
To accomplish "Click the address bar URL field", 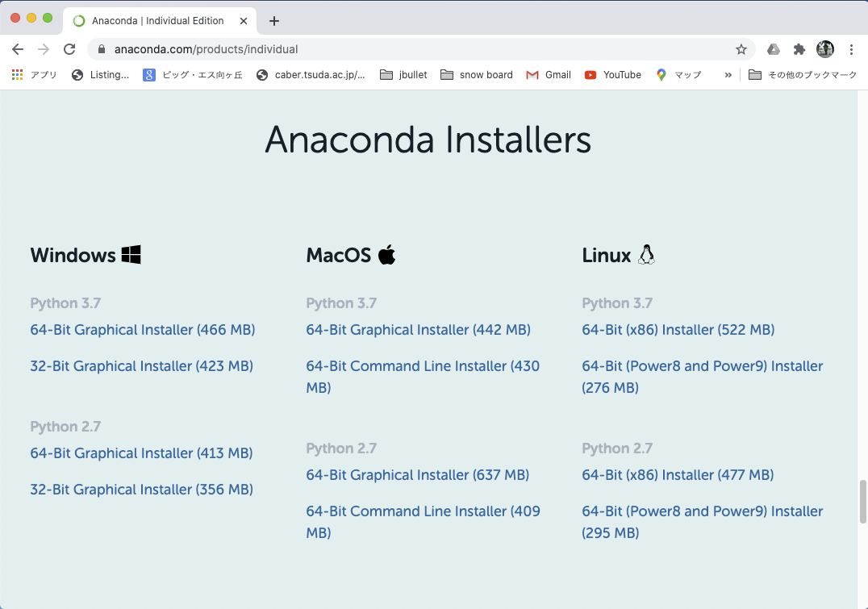I will pyautogui.click(x=403, y=49).
